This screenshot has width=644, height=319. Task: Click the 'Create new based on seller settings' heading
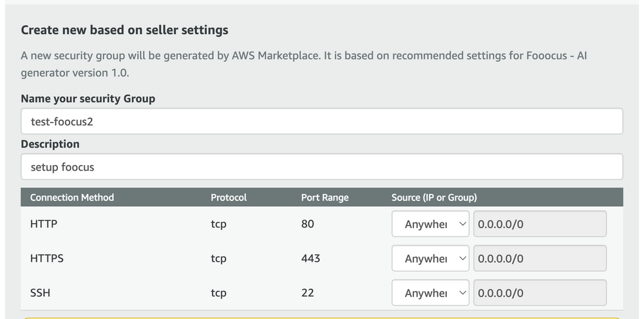[x=124, y=30]
